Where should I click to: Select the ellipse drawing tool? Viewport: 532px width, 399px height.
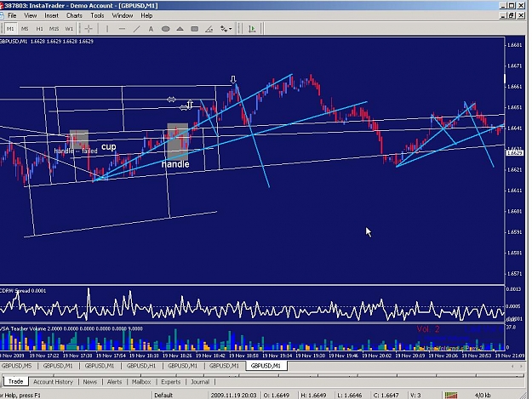tap(166, 29)
